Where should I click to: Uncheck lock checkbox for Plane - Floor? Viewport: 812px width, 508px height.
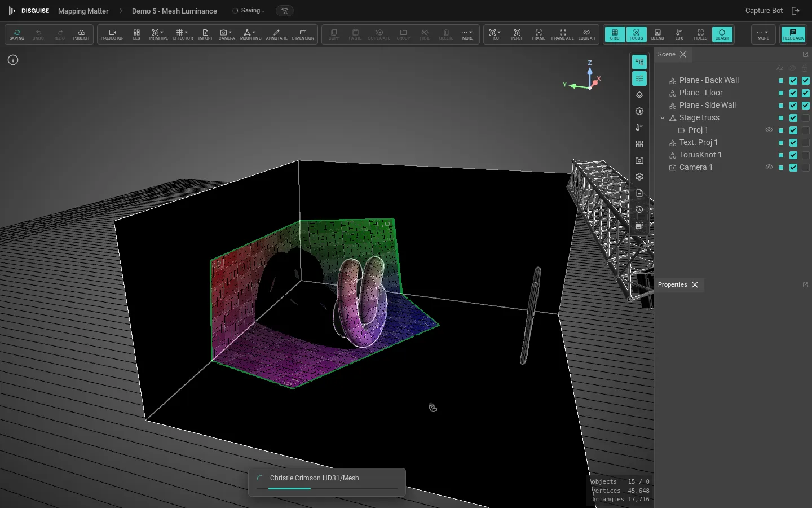806,93
